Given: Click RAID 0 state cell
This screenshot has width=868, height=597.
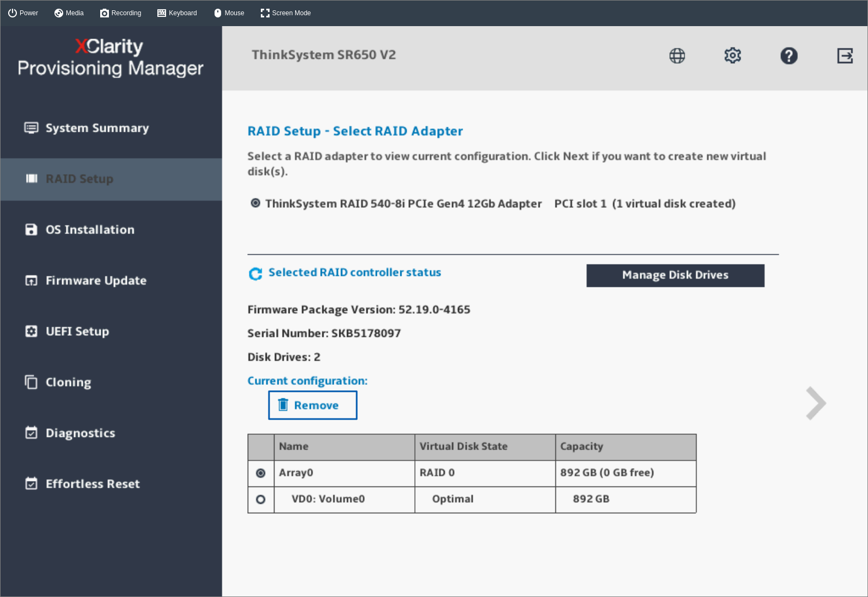Looking at the screenshot, I should point(485,473).
